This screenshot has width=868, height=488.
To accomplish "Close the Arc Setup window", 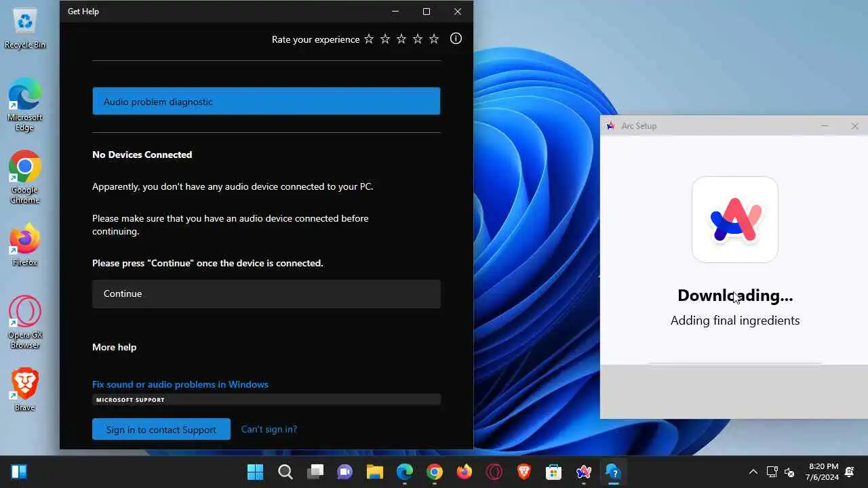I will click(x=854, y=125).
